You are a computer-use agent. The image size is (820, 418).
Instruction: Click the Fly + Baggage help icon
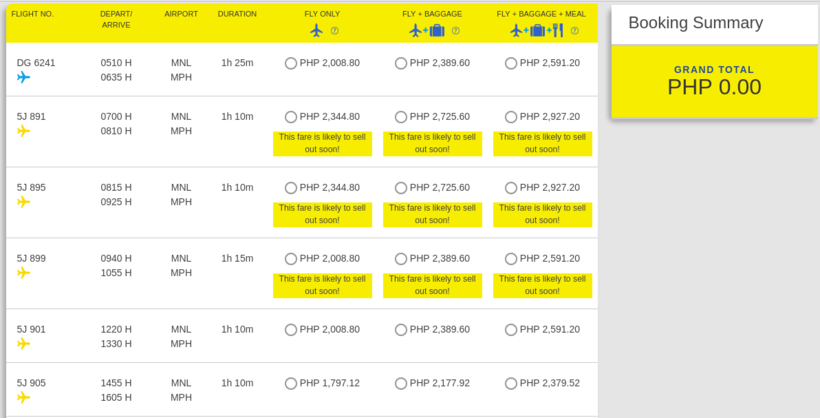click(x=455, y=31)
